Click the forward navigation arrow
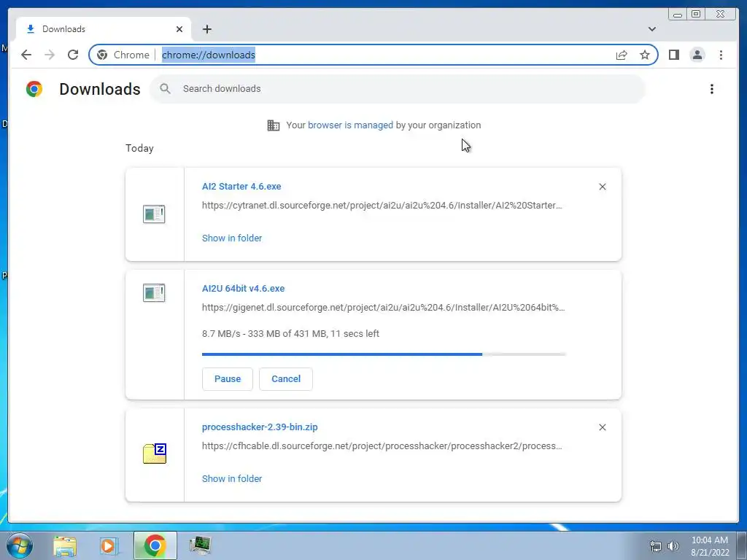The image size is (747, 560). (50, 55)
